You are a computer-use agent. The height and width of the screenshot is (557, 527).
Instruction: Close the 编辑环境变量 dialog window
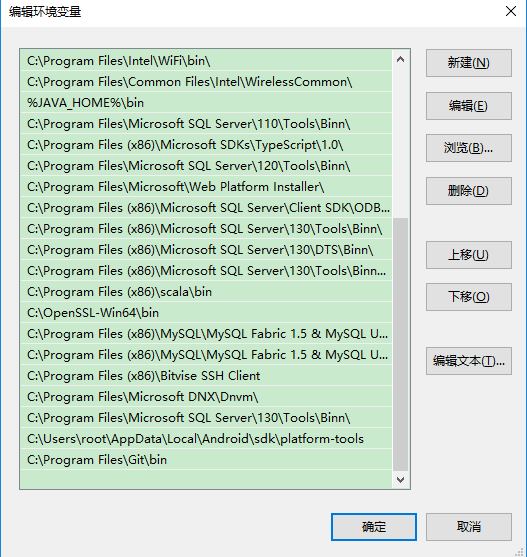tap(511, 11)
